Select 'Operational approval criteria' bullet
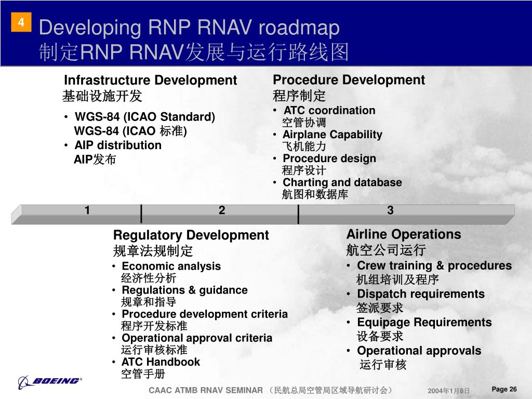 pyautogui.click(x=197, y=338)
